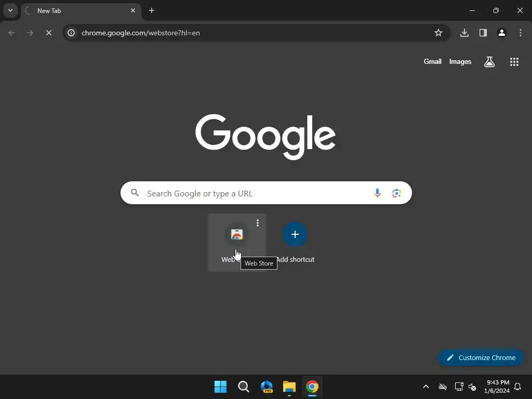
Task: Open network status tray icon
Action: pos(459,387)
